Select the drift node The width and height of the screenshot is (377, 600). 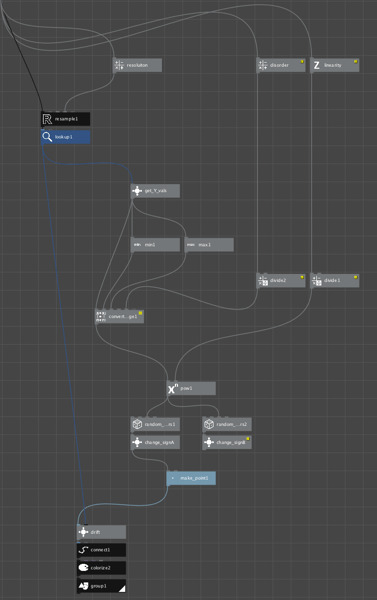tap(101, 532)
